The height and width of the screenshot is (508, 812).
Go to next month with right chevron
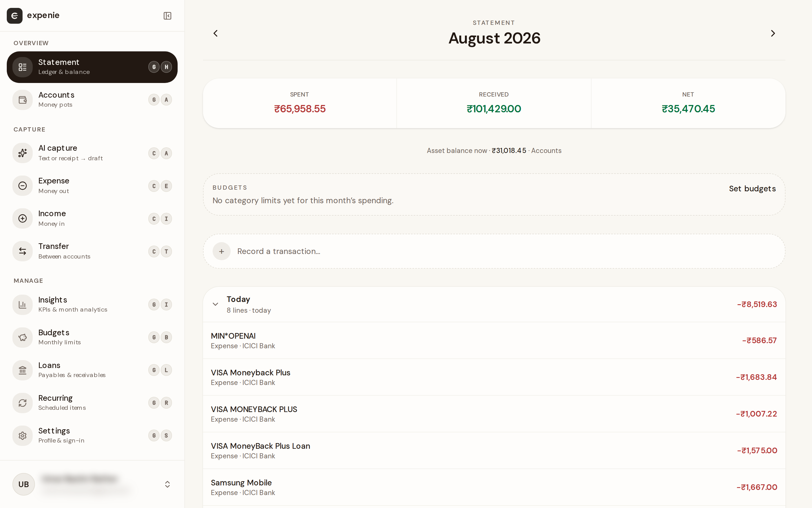[x=773, y=33]
